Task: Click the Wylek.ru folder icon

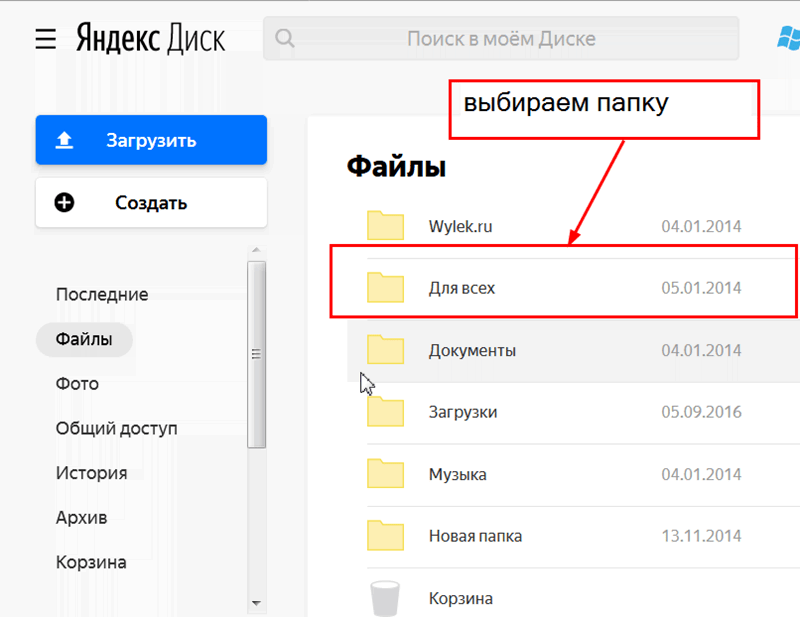Action: [x=385, y=225]
